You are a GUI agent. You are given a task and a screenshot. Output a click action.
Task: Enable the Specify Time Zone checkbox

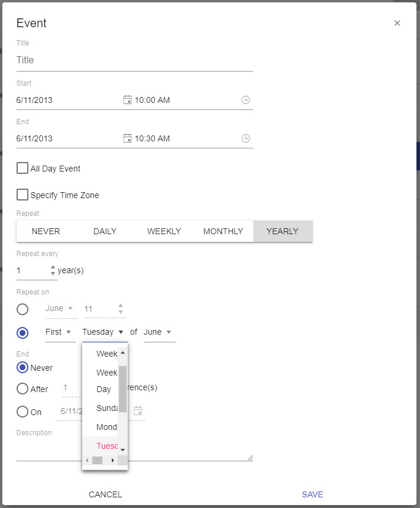[22, 195]
